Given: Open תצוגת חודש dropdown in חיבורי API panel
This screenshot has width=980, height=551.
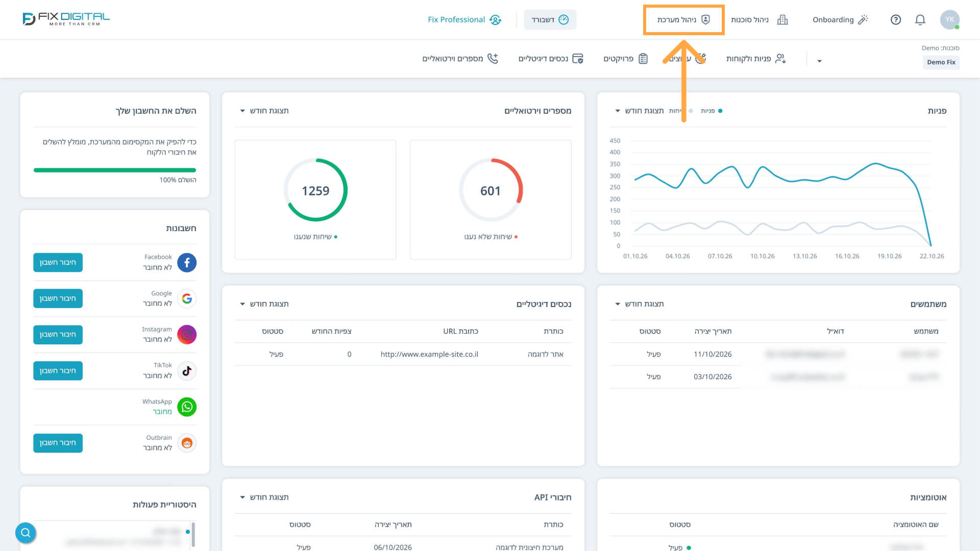Looking at the screenshot, I should click(264, 497).
